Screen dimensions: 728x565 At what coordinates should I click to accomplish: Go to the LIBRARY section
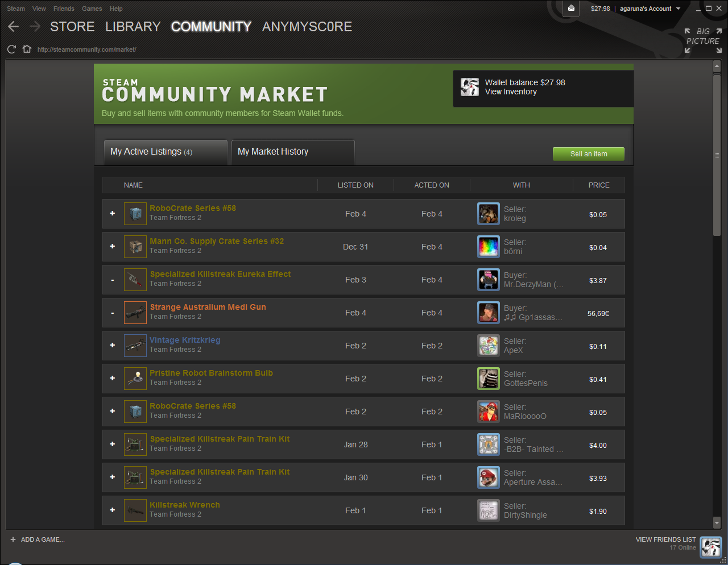(x=133, y=27)
